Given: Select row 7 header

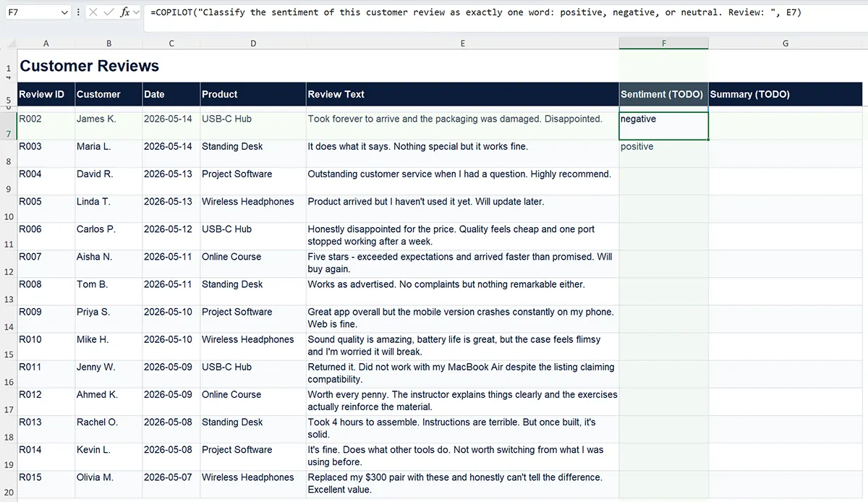Looking at the screenshot, I should [8, 127].
